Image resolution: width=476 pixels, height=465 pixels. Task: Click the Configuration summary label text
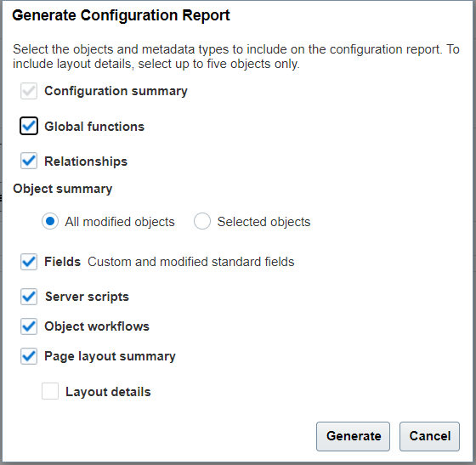pyautogui.click(x=116, y=91)
